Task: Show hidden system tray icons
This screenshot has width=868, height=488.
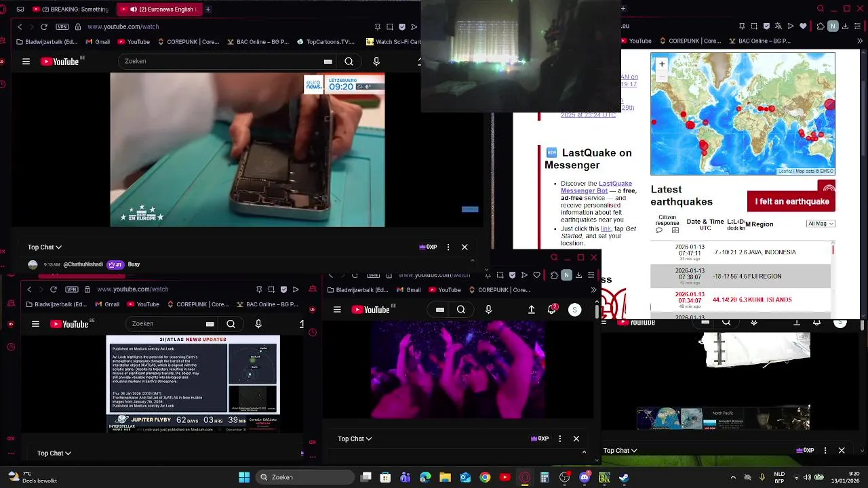Action: click(x=733, y=477)
